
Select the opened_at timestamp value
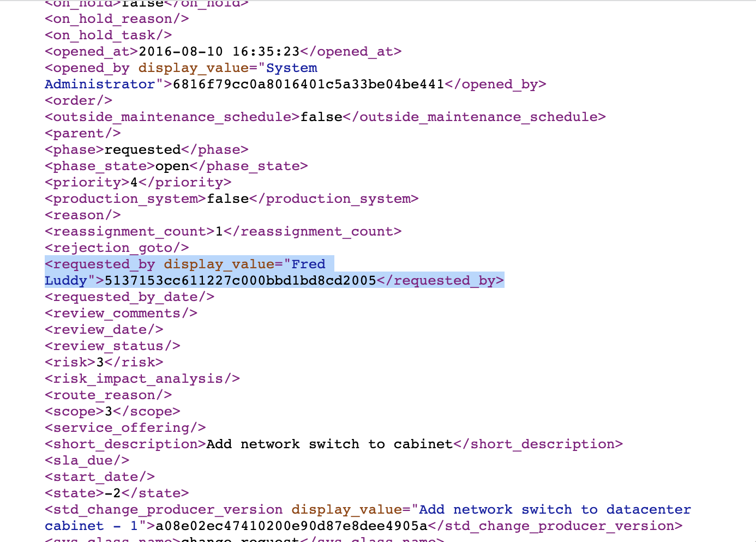click(218, 51)
